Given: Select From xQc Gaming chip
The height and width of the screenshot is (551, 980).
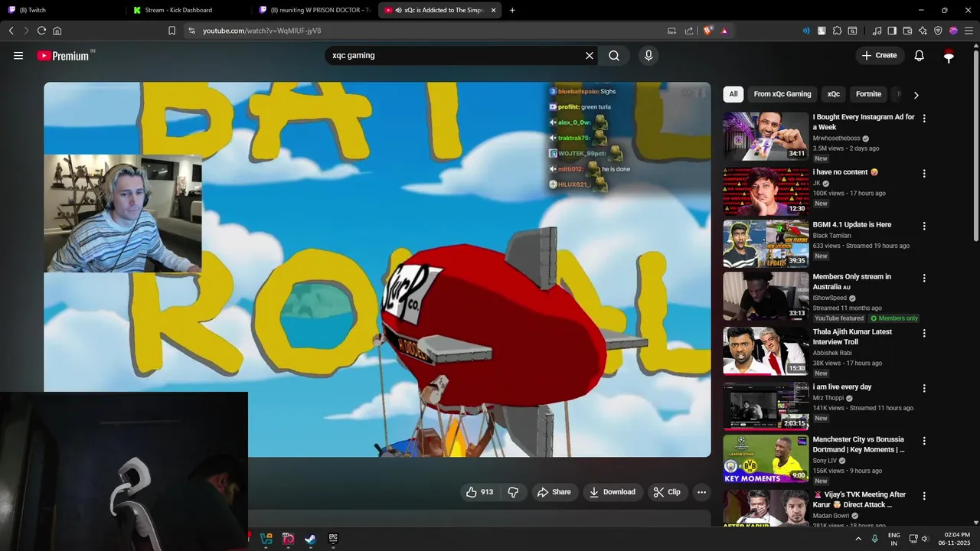Looking at the screenshot, I should point(782,94).
